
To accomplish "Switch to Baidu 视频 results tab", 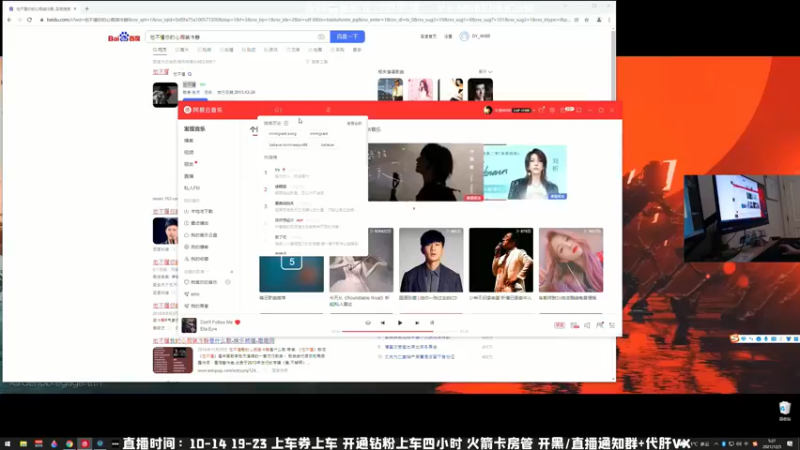I will [205, 50].
